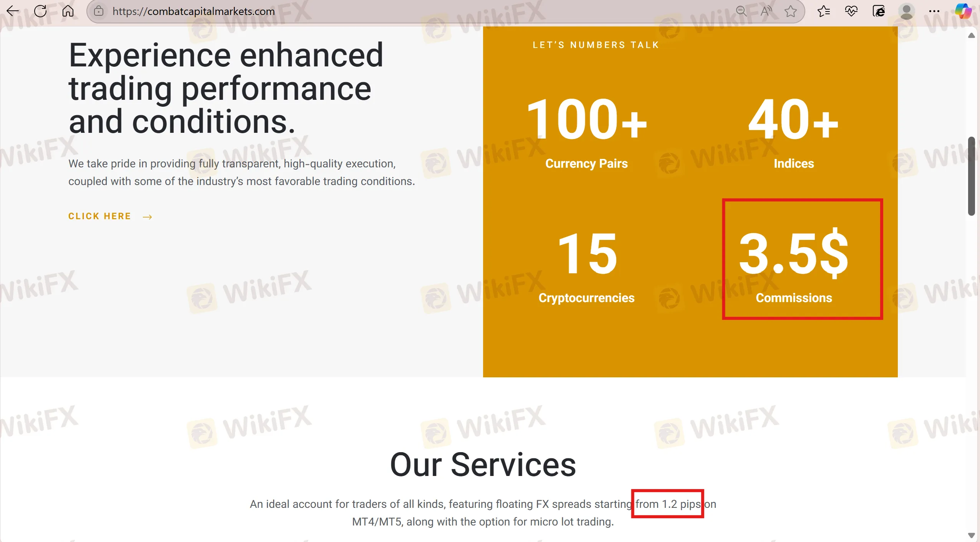This screenshot has height=542, width=980.
Task: Go to browser home page icon
Action: 68,11
